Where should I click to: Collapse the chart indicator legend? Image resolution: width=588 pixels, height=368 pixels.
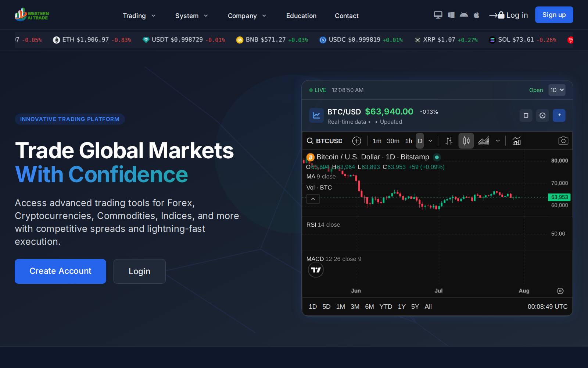click(313, 199)
